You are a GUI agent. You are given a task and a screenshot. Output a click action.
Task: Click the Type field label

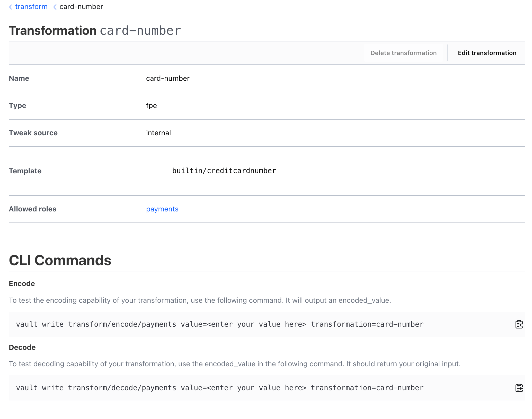(x=17, y=106)
